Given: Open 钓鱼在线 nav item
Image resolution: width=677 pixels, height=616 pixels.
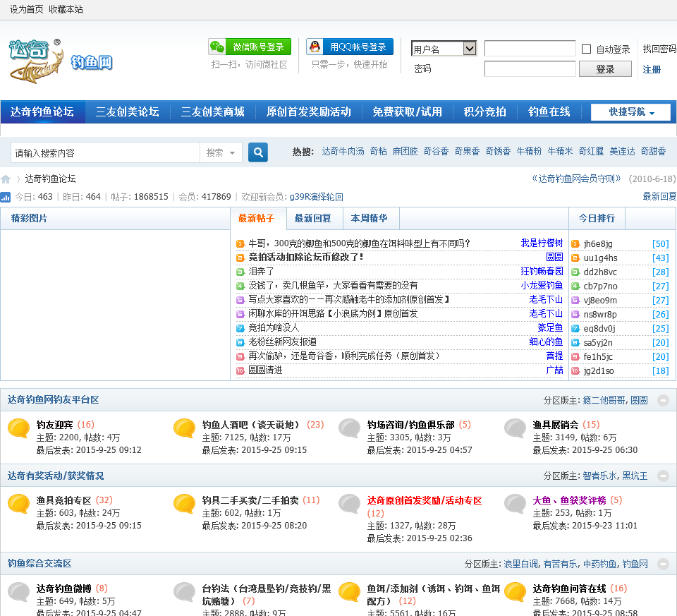Looking at the screenshot, I should pos(549,112).
